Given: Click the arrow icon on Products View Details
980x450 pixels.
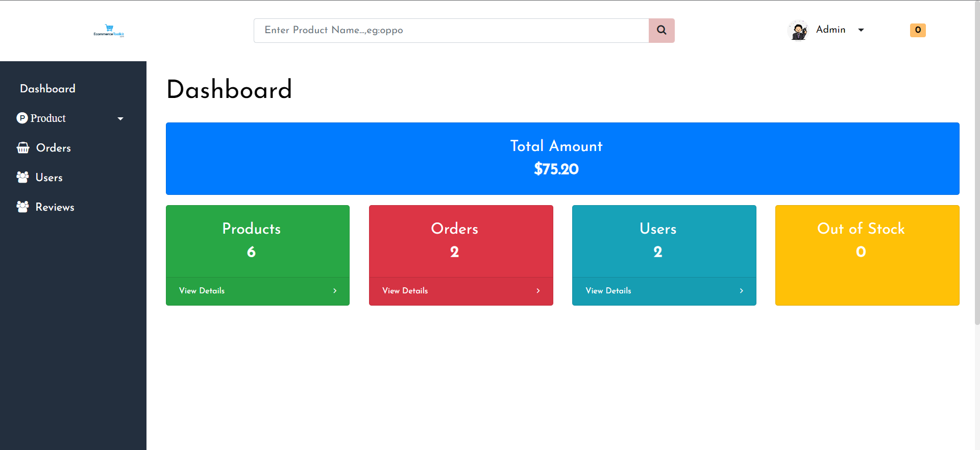Looking at the screenshot, I should (335, 291).
